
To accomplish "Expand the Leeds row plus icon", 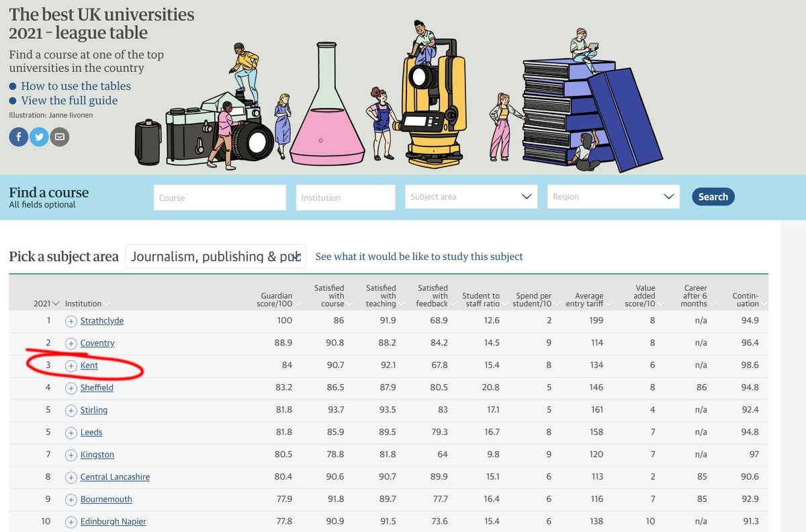I will 71,433.
